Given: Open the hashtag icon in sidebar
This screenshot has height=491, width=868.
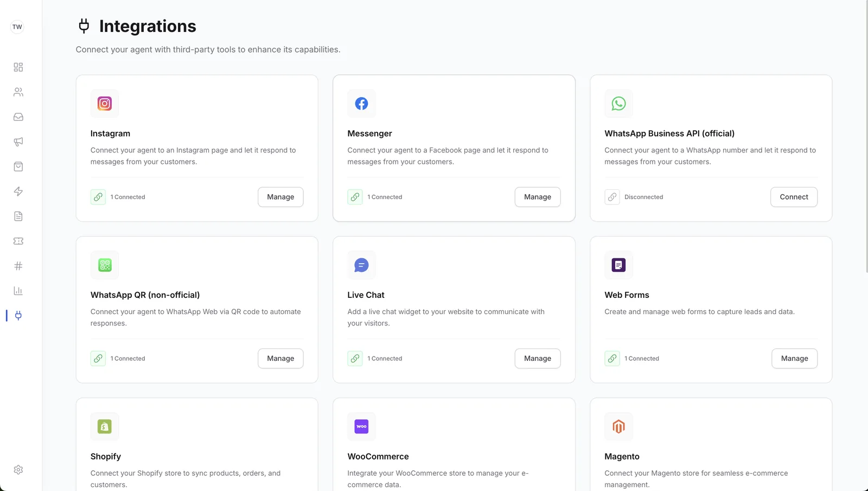Looking at the screenshot, I should point(18,266).
